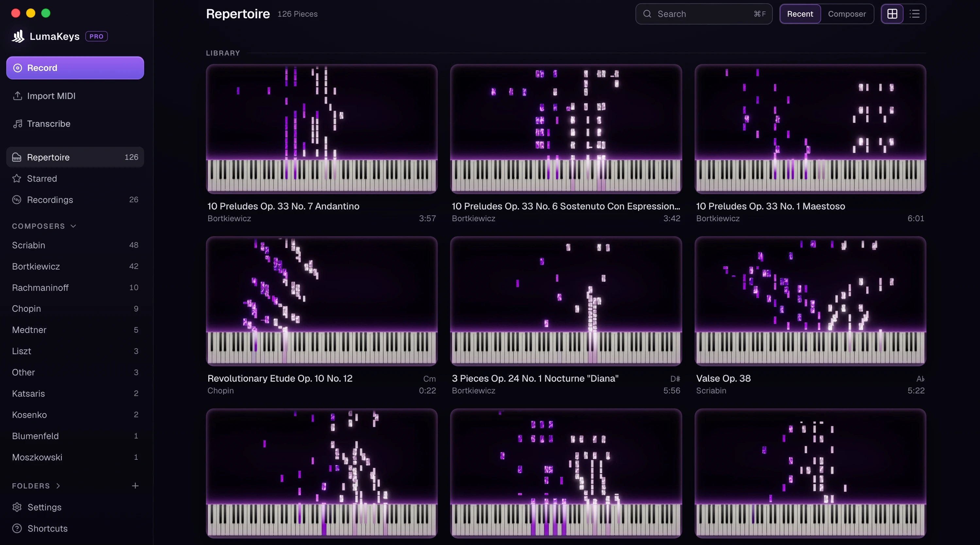
Task: Click the title "10 Preludes Op. 33 No. 1 Maestoso"
Action: pos(770,206)
